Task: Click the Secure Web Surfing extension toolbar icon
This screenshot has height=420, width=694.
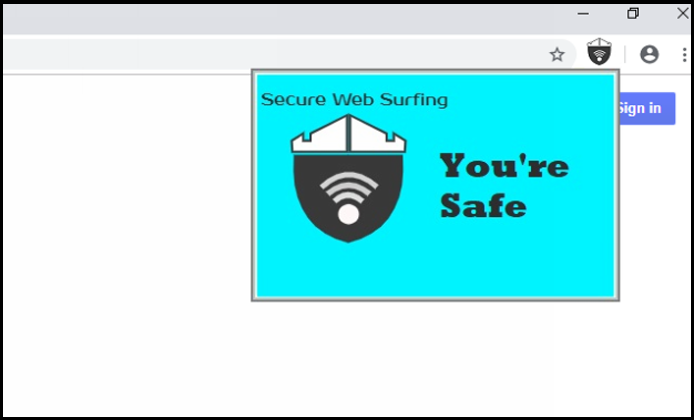Action: (599, 52)
